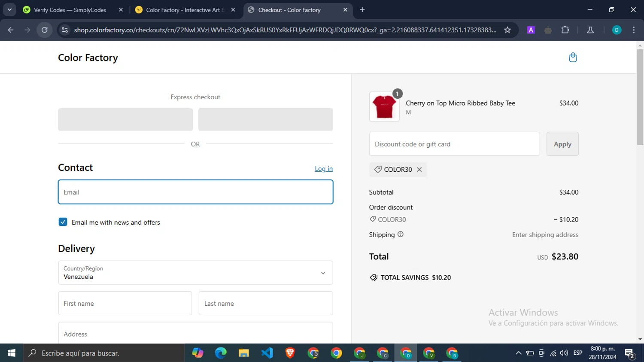Click the Discount code or gift card field

(454, 144)
